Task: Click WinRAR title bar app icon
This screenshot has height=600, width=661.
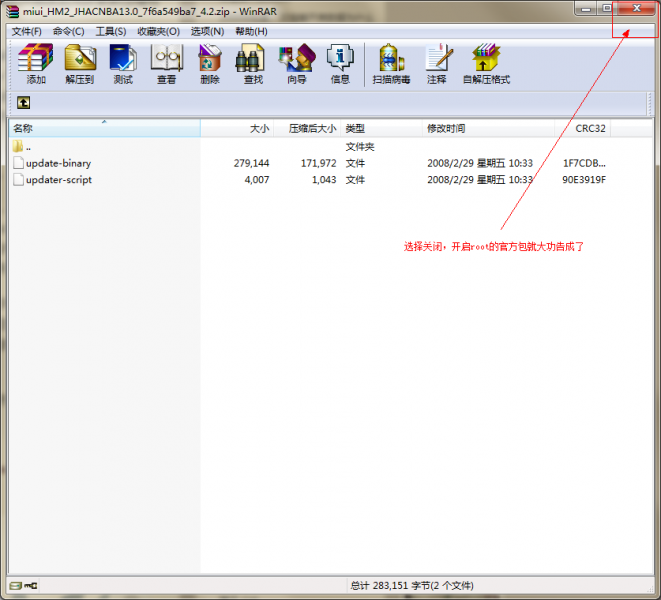Action: [13, 11]
